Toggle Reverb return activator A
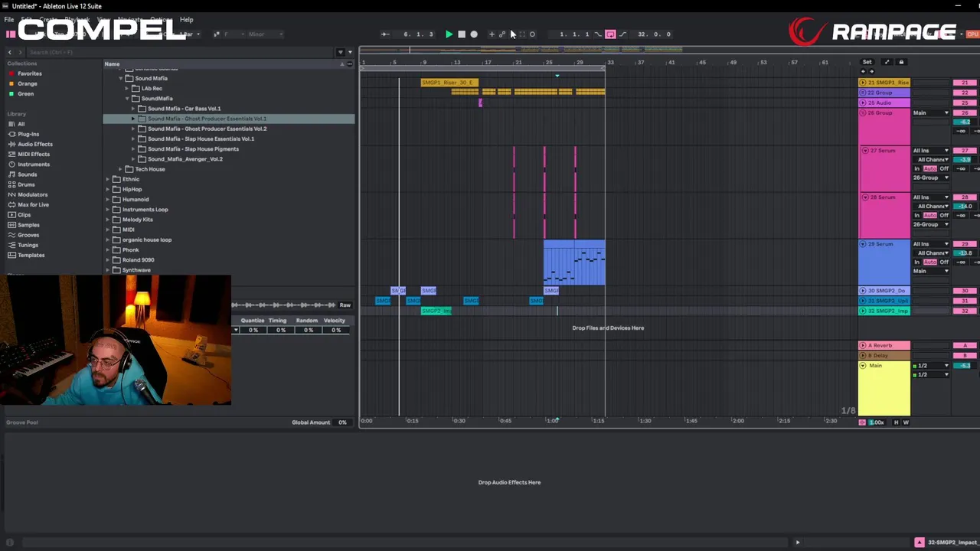Image resolution: width=980 pixels, height=551 pixels. tap(965, 346)
